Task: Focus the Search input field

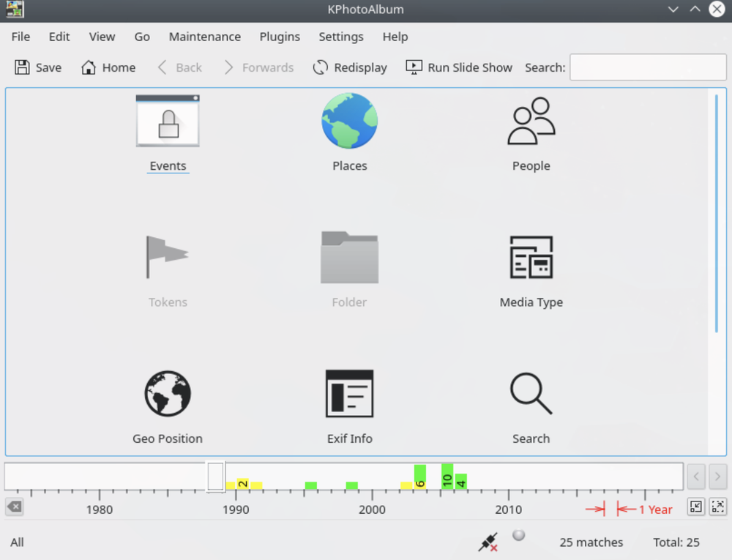Action: click(x=648, y=67)
